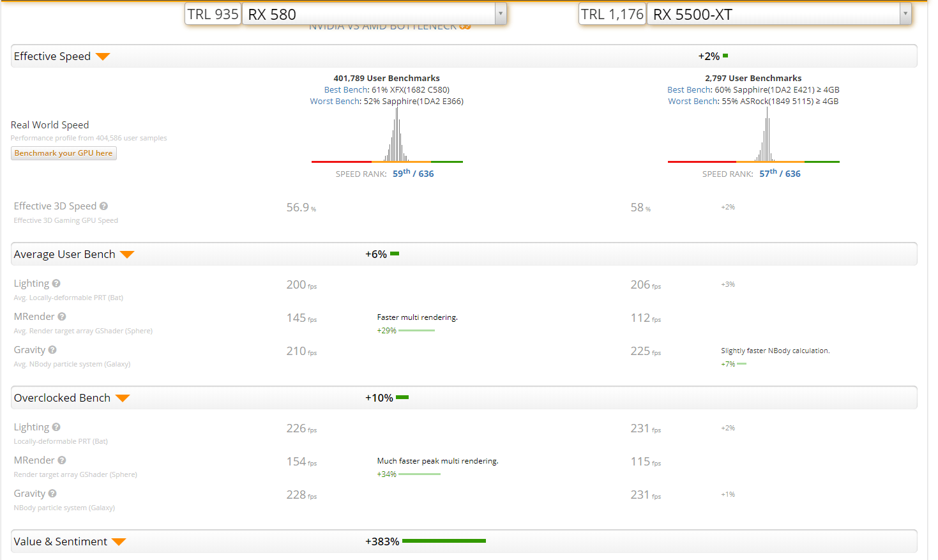Click the Effective 3D Speed label

pyautogui.click(x=55, y=206)
